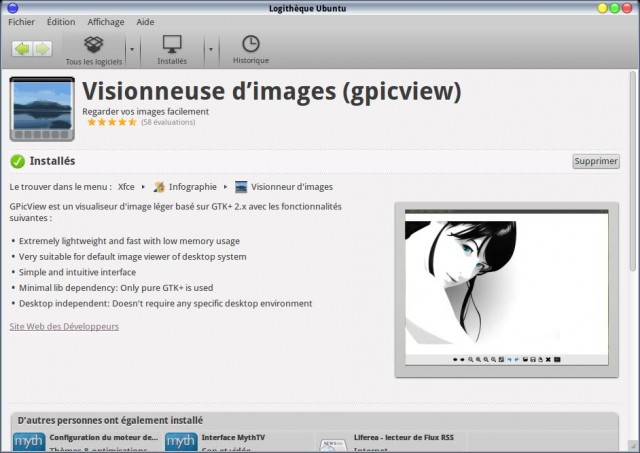Click the Visionneur d'images menu icon
This screenshot has height=453, width=640.
[x=241, y=187]
